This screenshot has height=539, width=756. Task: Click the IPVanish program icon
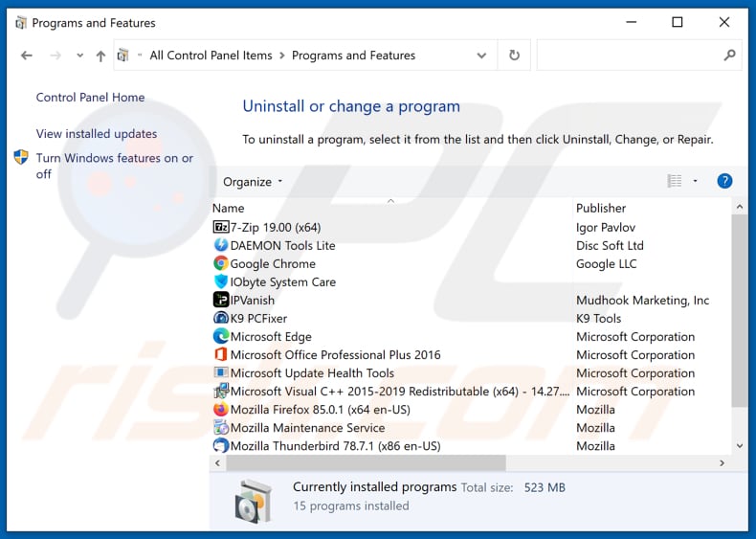pyautogui.click(x=221, y=301)
